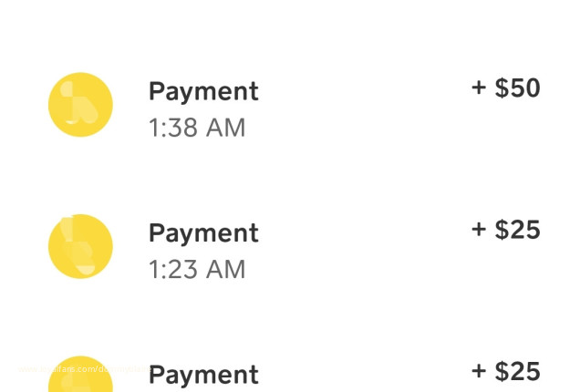580x392 pixels.
Task: Tap the plus sign before $50
Action: pos(479,88)
